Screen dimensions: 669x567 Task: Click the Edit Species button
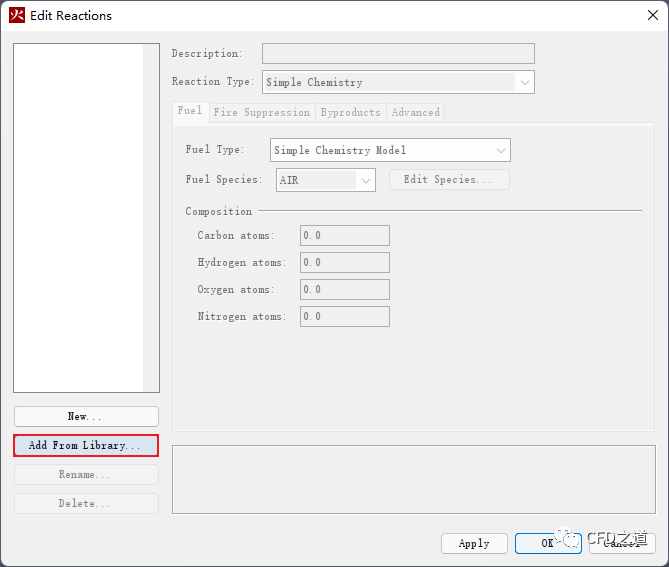449,180
